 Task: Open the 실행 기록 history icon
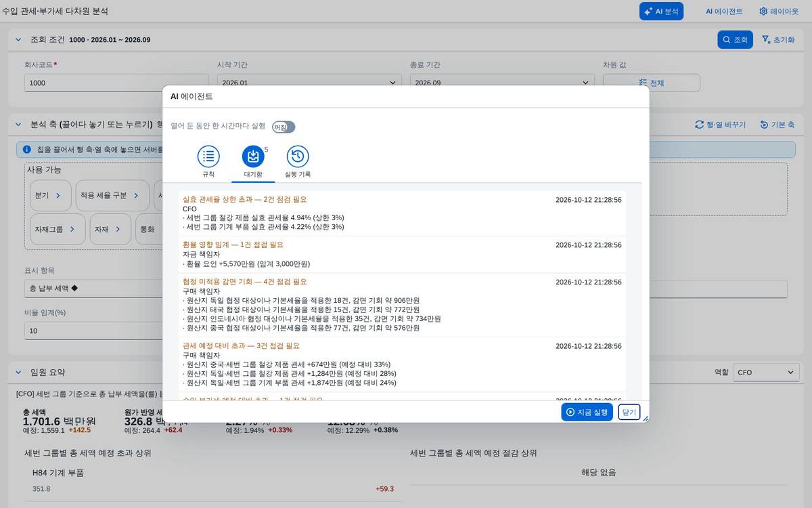[x=298, y=156]
